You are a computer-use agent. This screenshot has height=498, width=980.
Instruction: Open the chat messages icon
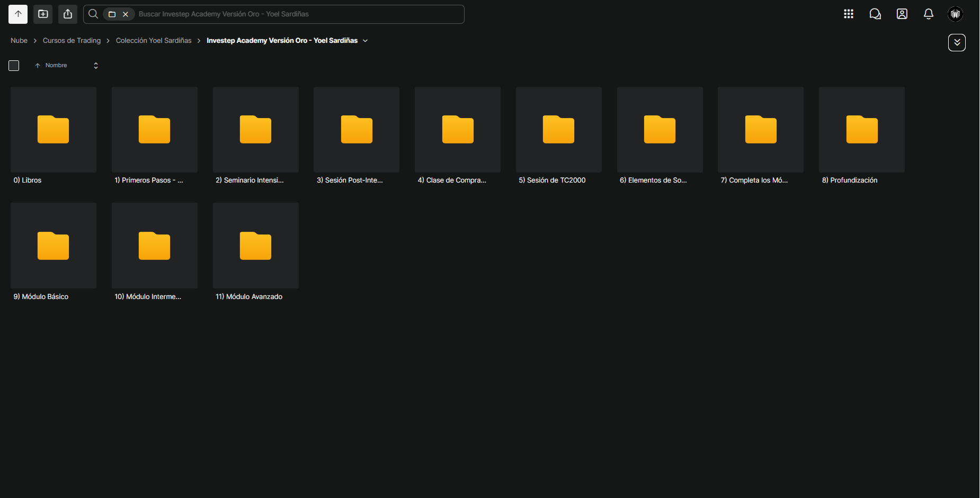tap(875, 14)
